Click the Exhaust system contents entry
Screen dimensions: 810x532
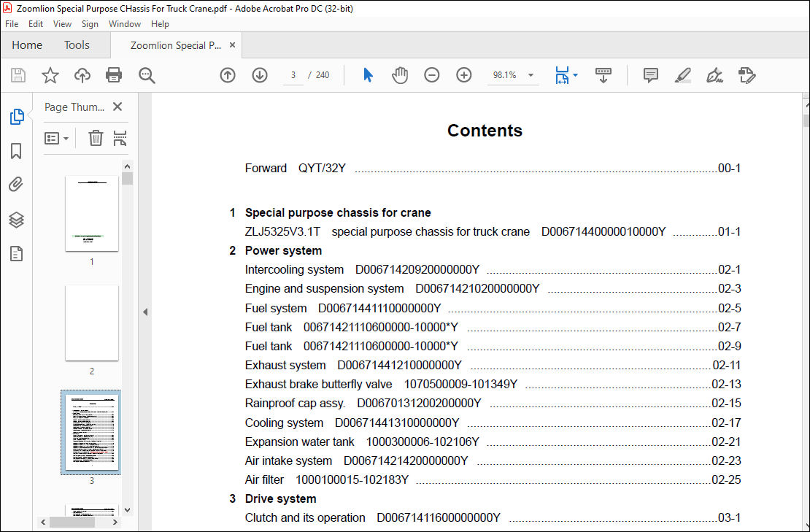click(x=493, y=365)
